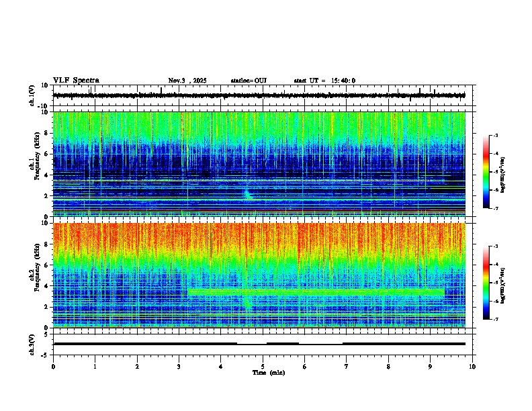The height and width of the screenshot is (411, 532).
Task: Click the "8" kHz tick on ch.1 frequency axis
Action: pyautogui.click(x=46, y=133)
